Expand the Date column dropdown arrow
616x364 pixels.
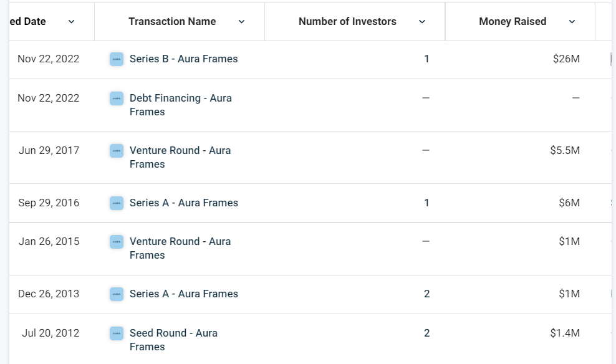pos(71,22)
